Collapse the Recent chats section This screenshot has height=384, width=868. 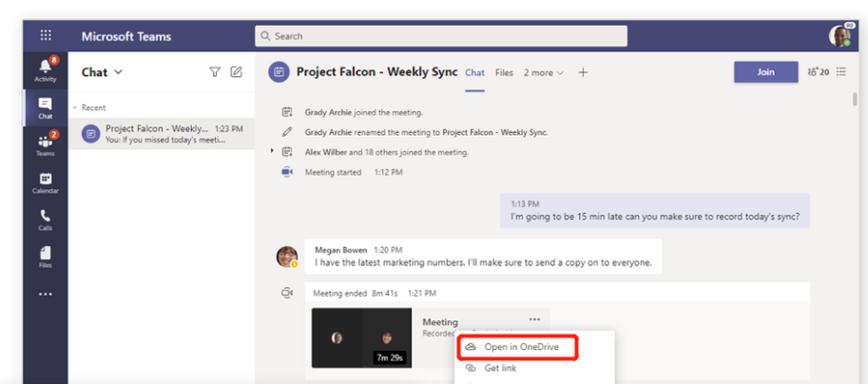75,108
